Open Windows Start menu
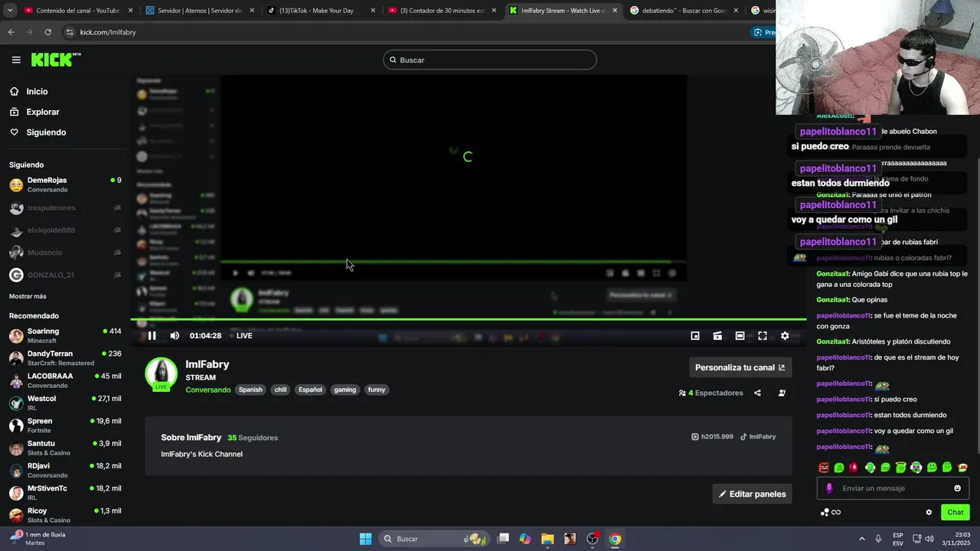 click(x=365, y=539)
